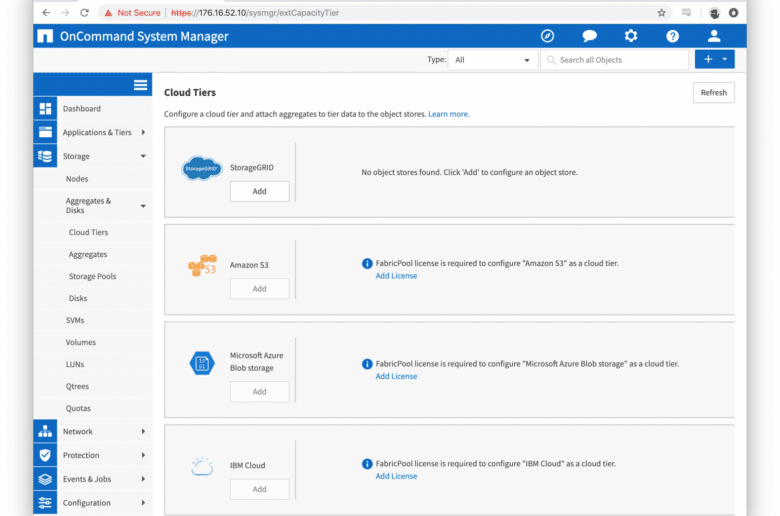Open the Type filter dropdown
Viewport: 780px width, 516px height.
[x=492, y=60]
